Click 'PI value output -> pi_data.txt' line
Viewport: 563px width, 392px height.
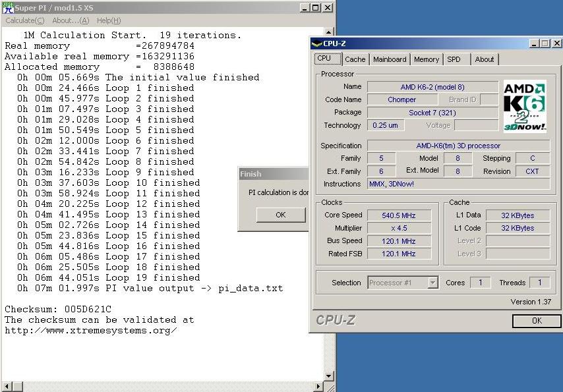(x=150, y=289)
